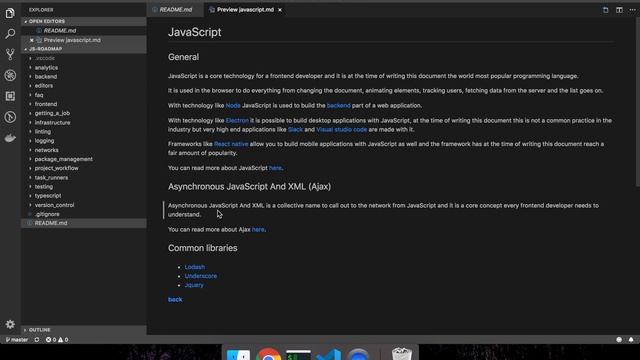Follow the Node link
640x360 pixels.
pos(233,105)
